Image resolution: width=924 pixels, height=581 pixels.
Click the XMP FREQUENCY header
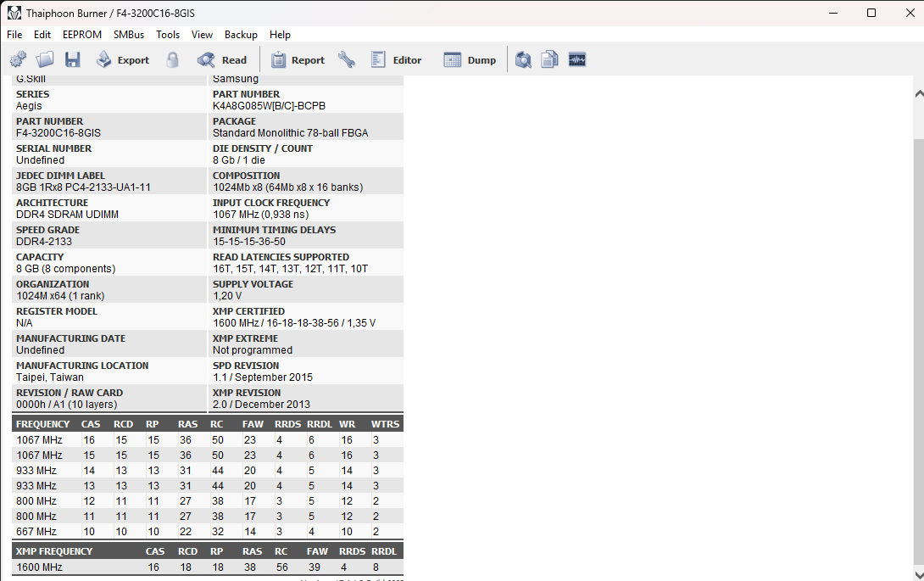54,551
